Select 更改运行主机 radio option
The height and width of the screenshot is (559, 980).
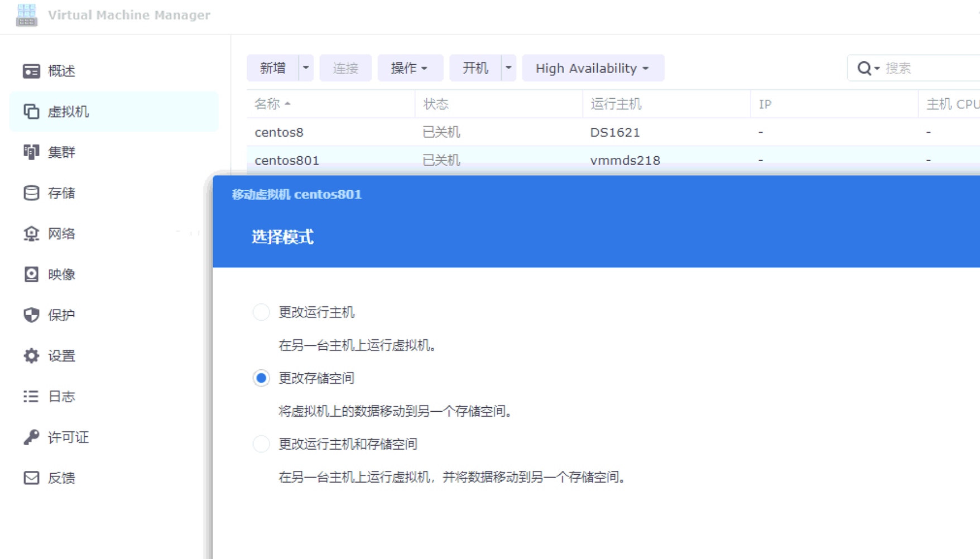coord(261,312)
